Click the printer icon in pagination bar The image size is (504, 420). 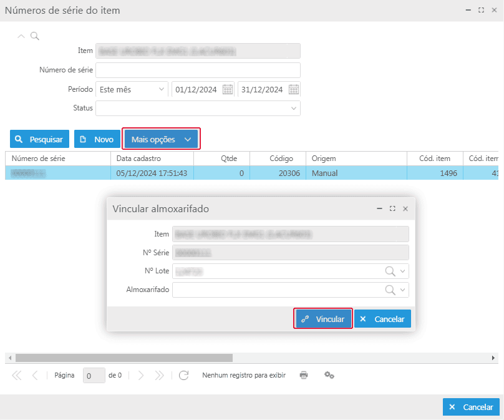pyautogui.click(x=304, y=375)
